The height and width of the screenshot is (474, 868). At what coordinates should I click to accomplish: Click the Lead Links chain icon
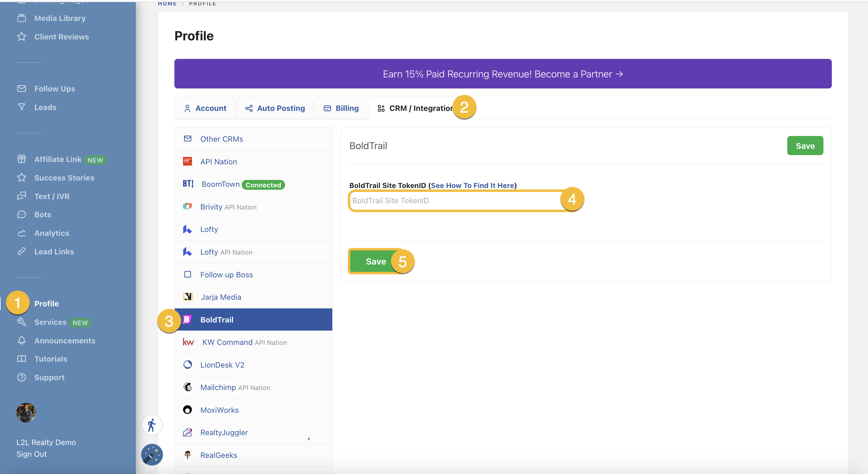(22, 251)
